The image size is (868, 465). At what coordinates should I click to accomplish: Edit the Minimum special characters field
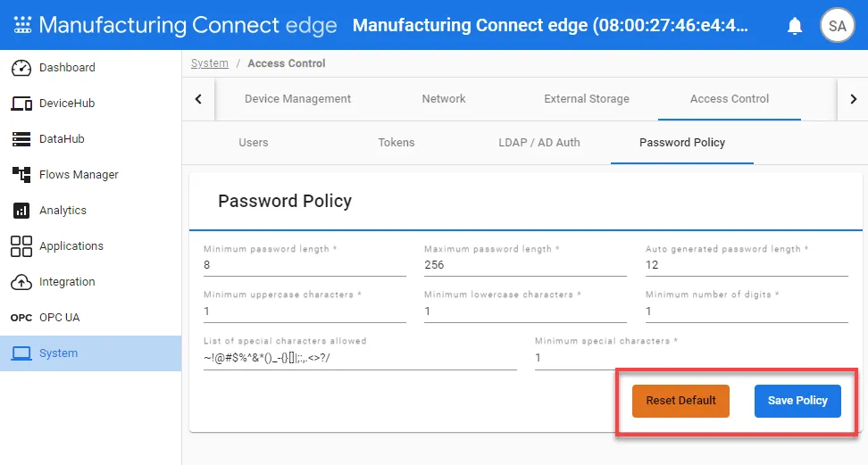coord(691,358)
